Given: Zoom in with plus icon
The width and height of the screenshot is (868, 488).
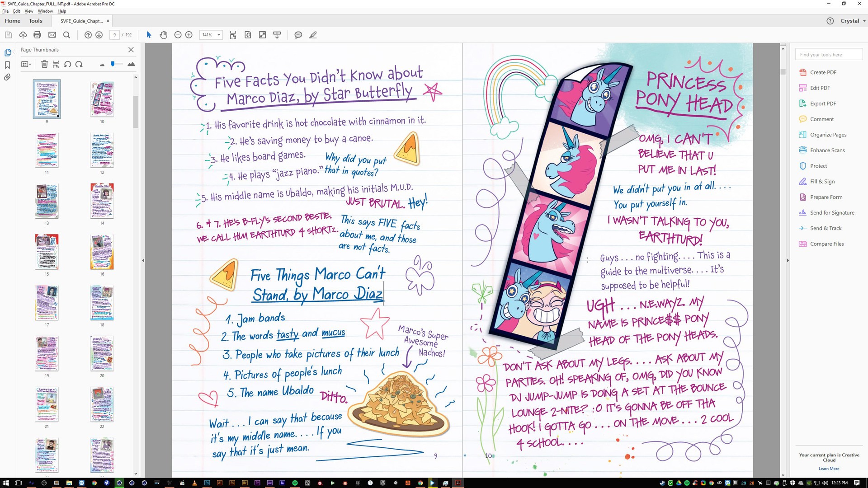Looking at the screenshot, I should pos(189,35).
